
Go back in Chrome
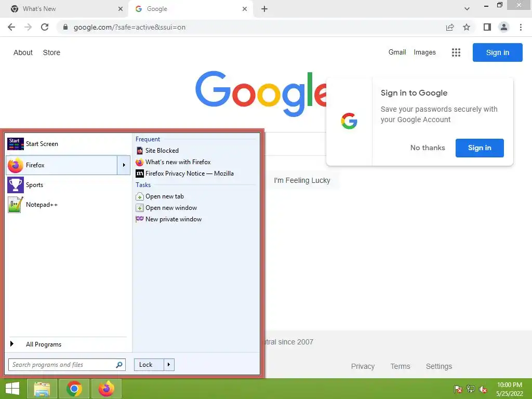tap(11, 27)
